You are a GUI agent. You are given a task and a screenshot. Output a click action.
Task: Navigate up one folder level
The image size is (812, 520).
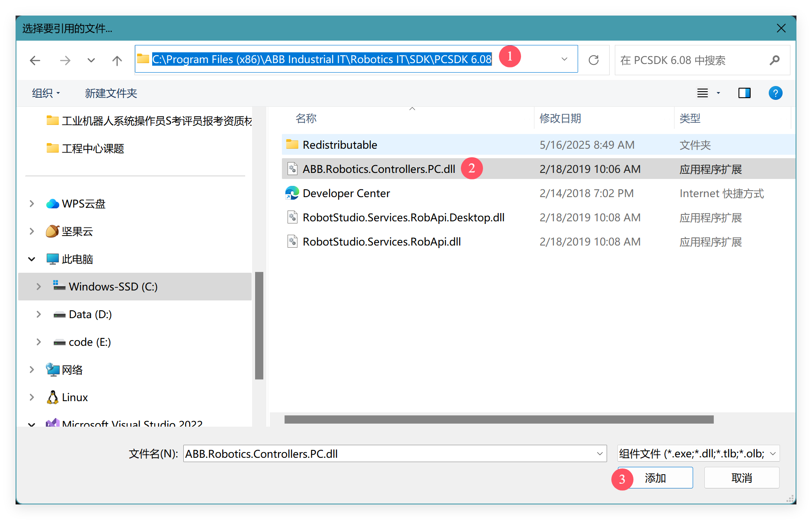[x=117, y=61]
